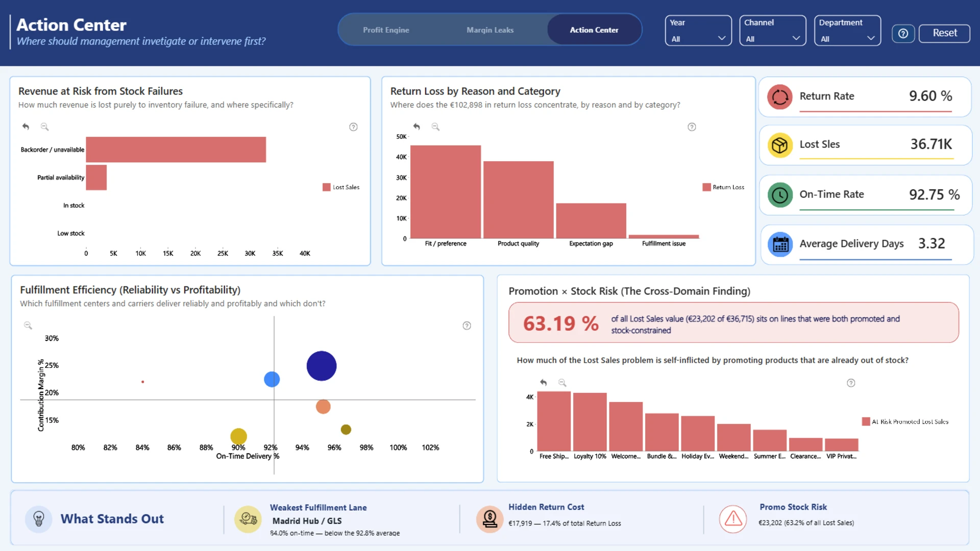Click drill-up arrow in Promotion Stock Risk chart

click(x=544, y=383)
